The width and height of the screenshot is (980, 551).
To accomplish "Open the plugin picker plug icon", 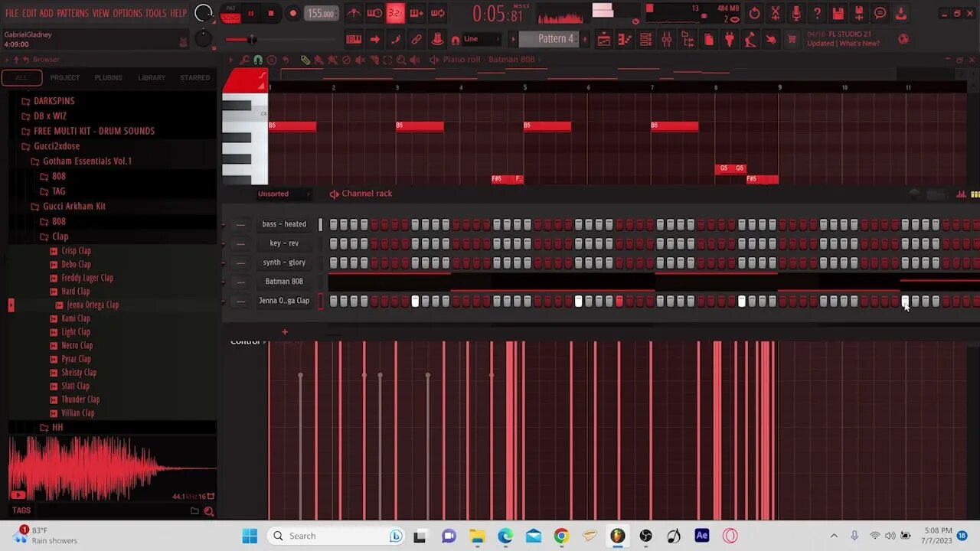I will [x=730, y=39].
